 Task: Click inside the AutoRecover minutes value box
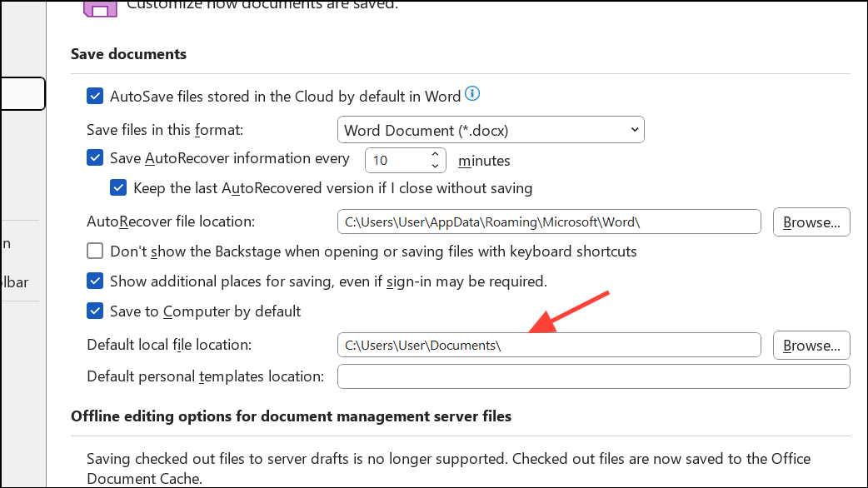click(396, 160)
